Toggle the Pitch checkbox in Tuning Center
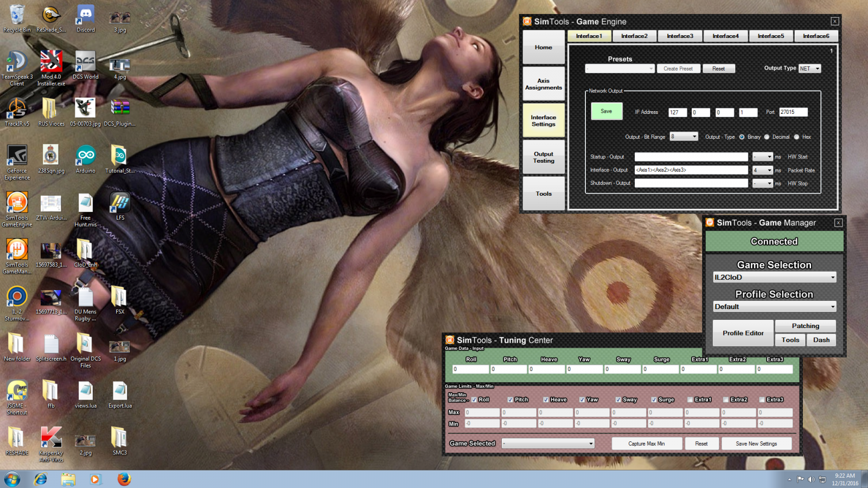Viewport: 868px width, 488px height. 510,400
